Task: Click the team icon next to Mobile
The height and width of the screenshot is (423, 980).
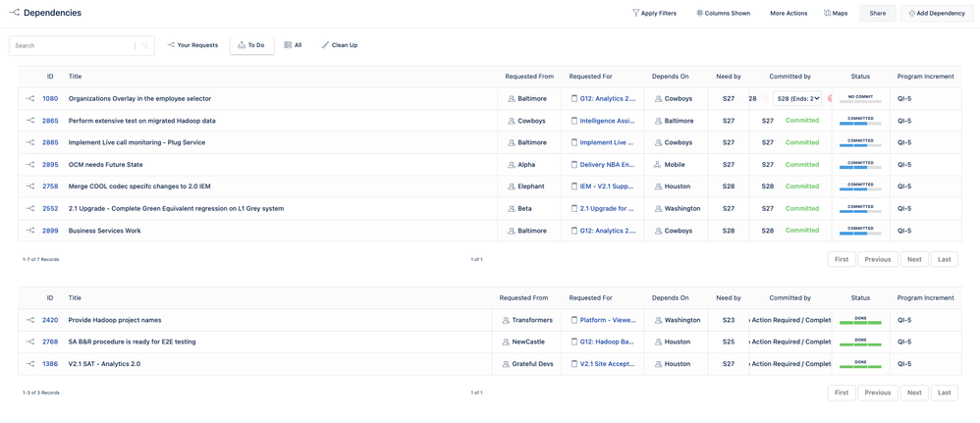Action: pos(657,165)
